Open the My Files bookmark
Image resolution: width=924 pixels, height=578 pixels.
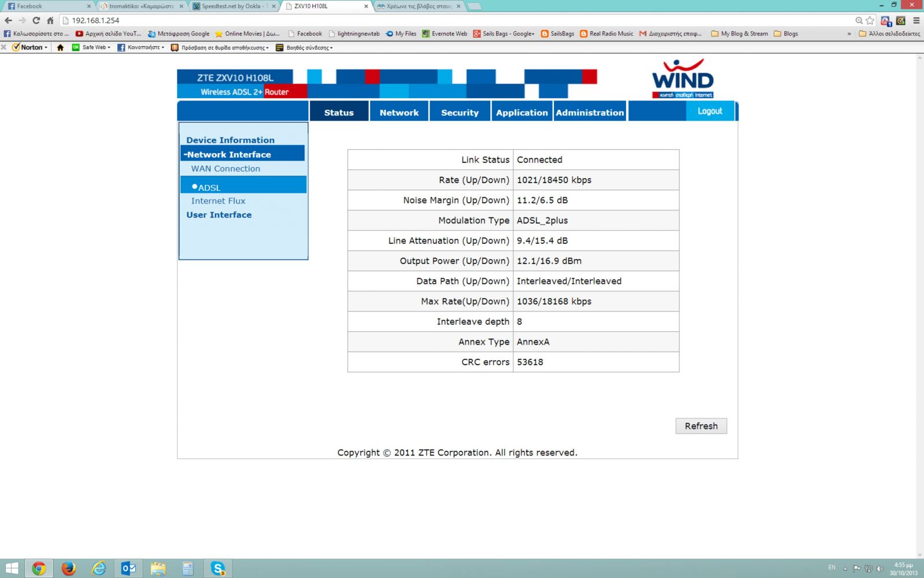pos(401,34)
